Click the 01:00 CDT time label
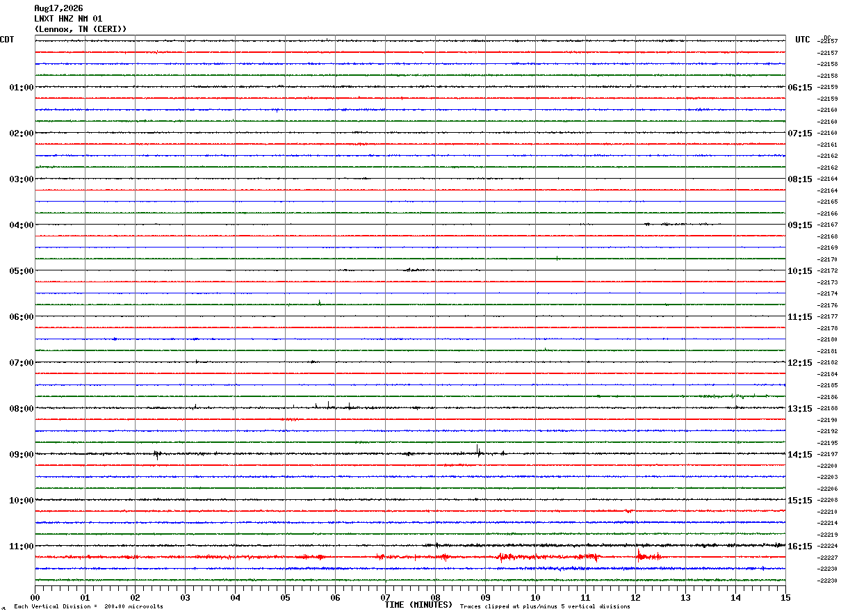The height and width of the screenshot is (616, 841). (21, 88)
